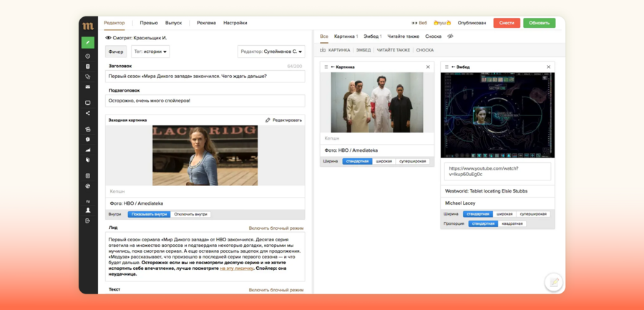Open the clock history icon in sidebar
The width and height of the screenshot is (644, 310).
click(x=88, y=56)
